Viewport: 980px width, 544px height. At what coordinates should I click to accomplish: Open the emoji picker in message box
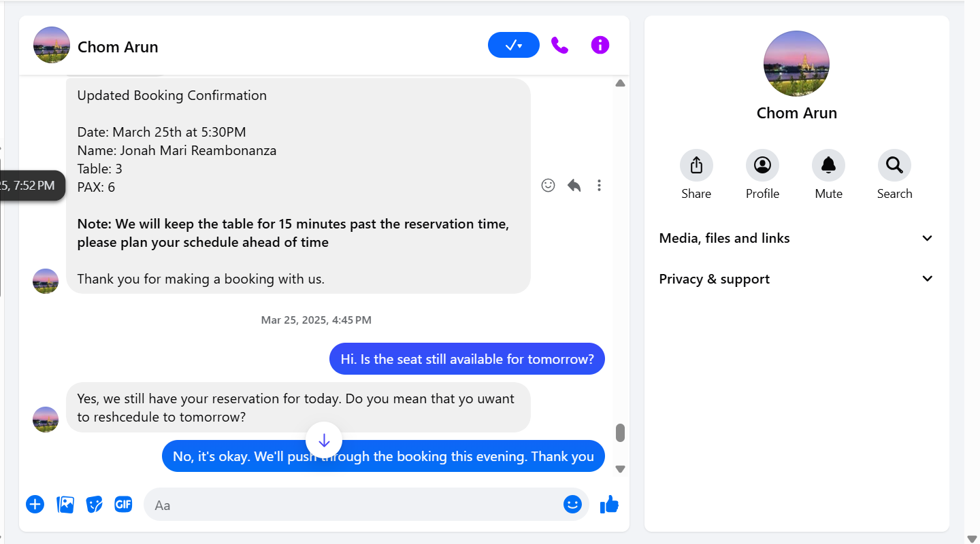click(x=572, y=505)
